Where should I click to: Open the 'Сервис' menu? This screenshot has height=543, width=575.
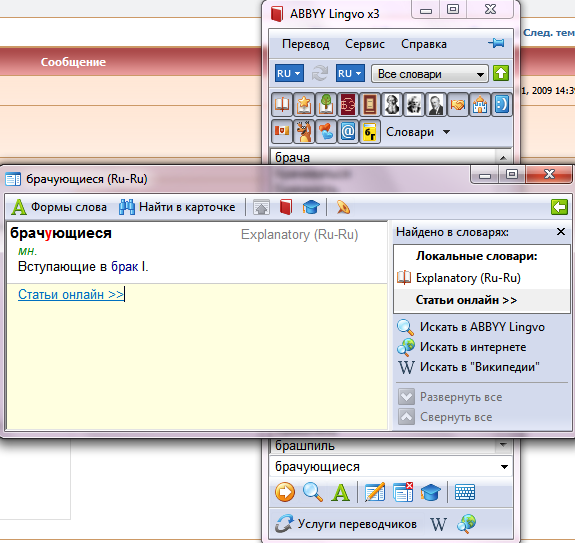click(365, 44)
